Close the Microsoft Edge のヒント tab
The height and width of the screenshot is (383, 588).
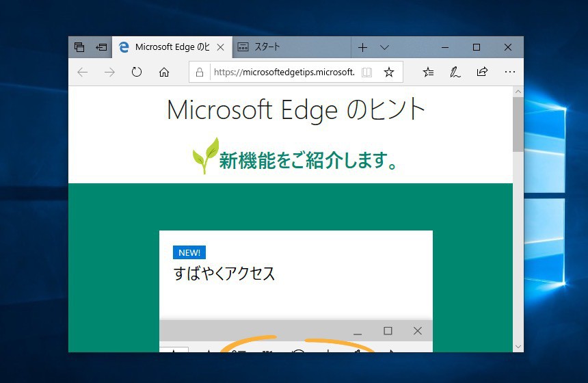pyautogui.click(x=220, y=47)
